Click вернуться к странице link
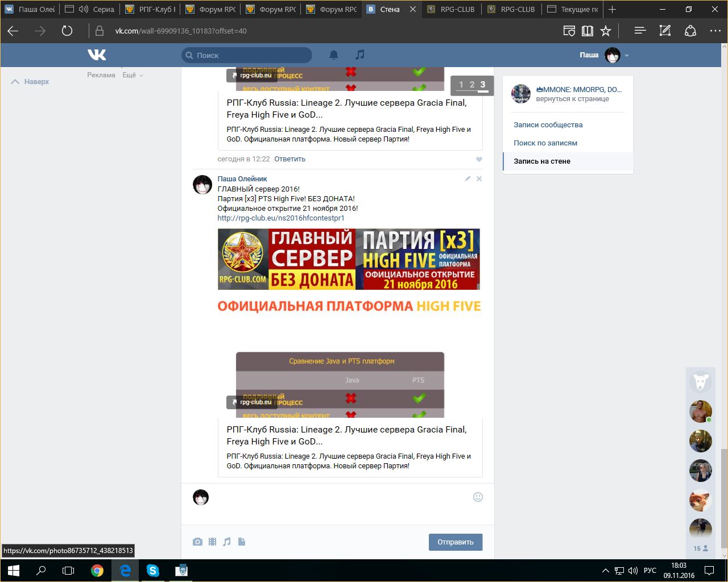The height and width of the screenshot is (582, 728). (572, 99)
